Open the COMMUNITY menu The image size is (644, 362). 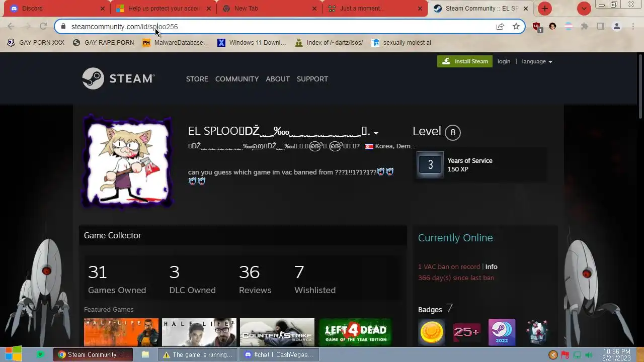coord(237,79)
